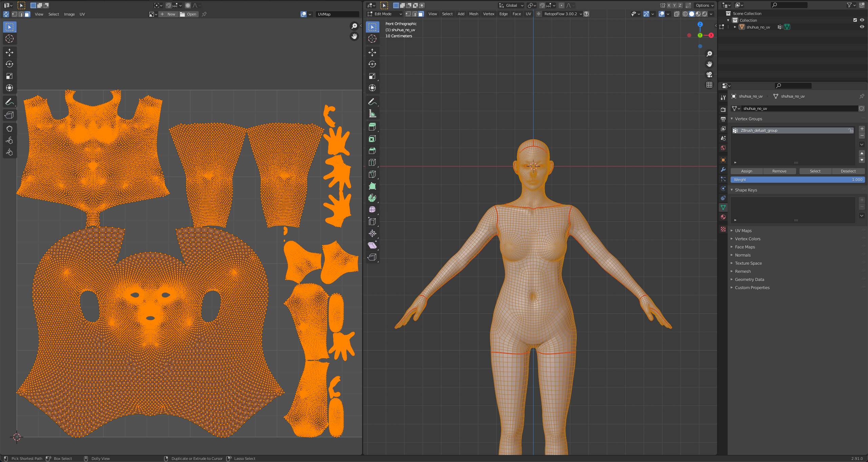The width and height of the screenshot is (868, 462).
Task: Click the Open image button
Action: coord(188,14)
